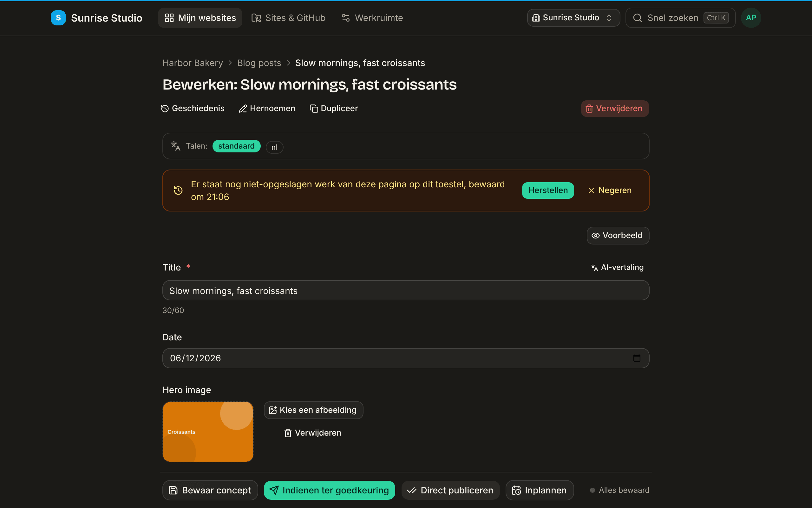Switch to the nl language pill
Image resolution: width=812 pixels, height=508 pixels.
tap(274, 147)
